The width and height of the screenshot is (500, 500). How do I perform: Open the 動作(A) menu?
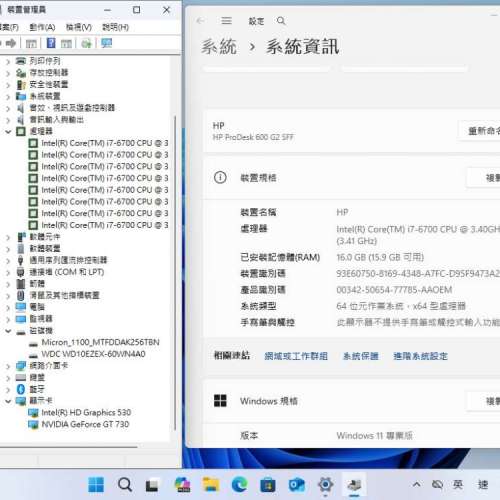pyautogui.click(x=42, y=27)
